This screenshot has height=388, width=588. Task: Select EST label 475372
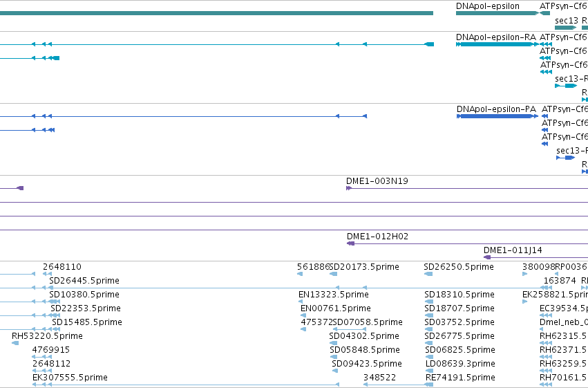[x=316, y=322]
